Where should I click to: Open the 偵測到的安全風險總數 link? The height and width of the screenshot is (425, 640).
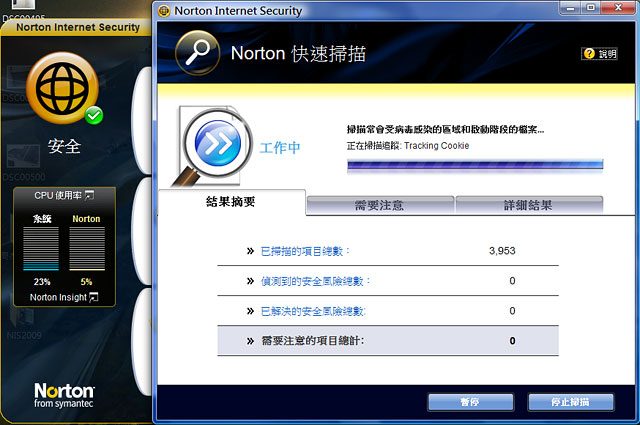coord(315,281)
